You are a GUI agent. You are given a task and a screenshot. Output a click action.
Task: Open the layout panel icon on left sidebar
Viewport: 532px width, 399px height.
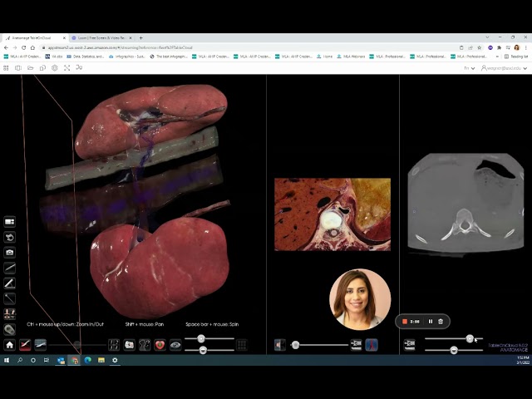pyautogui.click(x=9, y=222)
